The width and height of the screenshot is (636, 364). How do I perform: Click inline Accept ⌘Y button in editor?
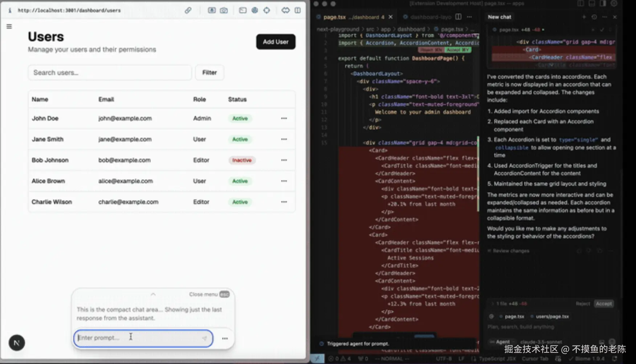pyautogui.click(x=458, y=50)
